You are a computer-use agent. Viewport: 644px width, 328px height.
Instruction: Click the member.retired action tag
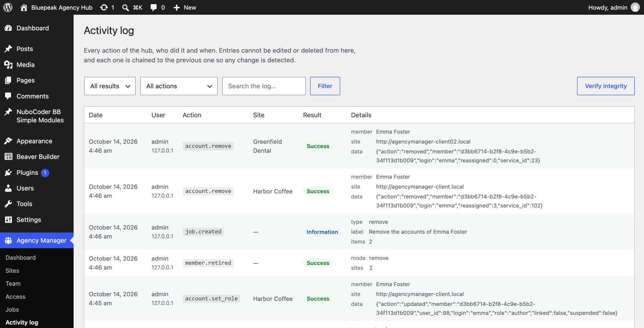(208, 263)
